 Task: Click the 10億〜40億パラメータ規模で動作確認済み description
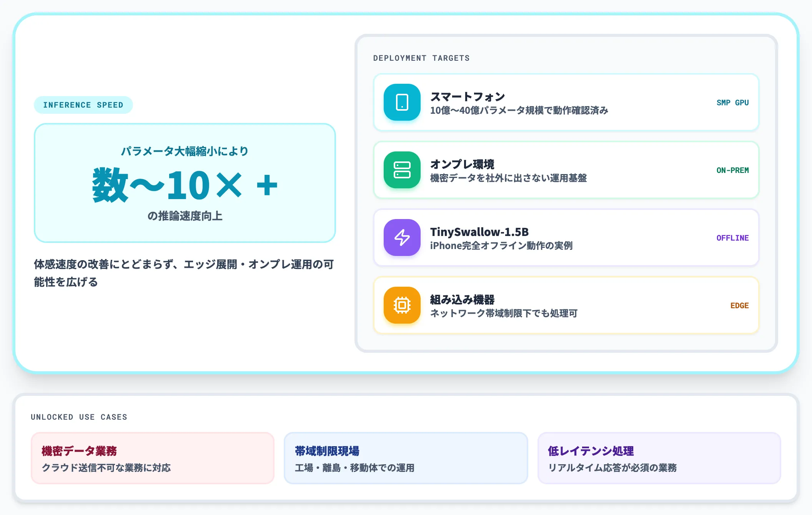click(519, 111)
